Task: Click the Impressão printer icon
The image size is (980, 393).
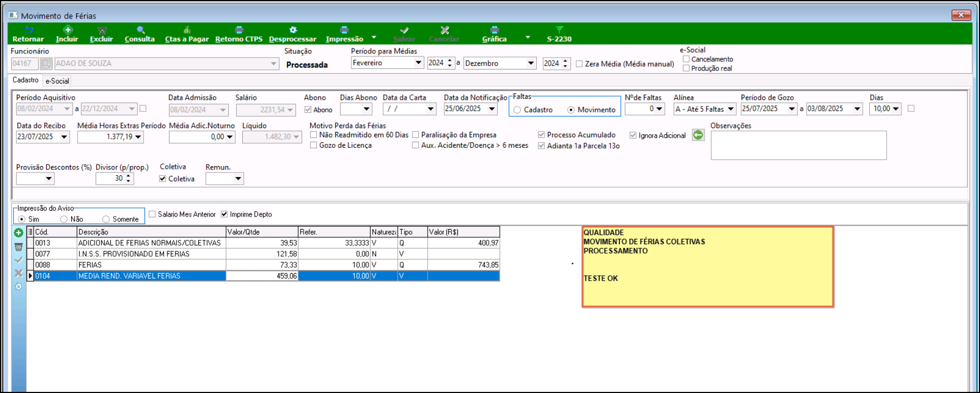Action: [344, 30]
